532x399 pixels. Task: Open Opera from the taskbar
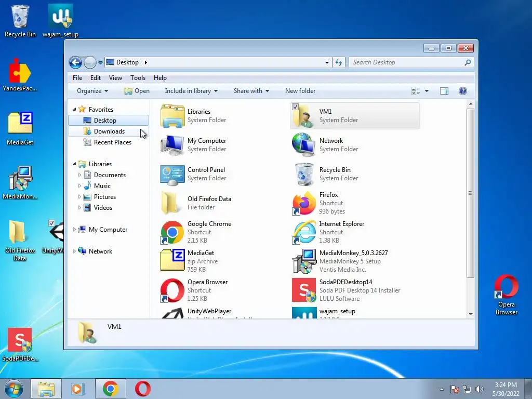tap(143, 389)
